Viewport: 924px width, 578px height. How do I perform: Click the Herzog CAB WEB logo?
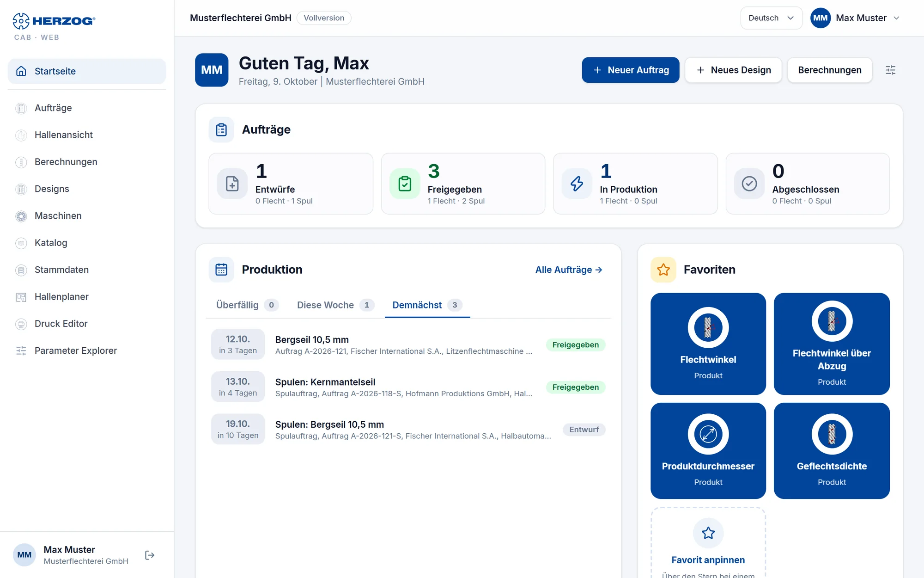click(54, 27)
